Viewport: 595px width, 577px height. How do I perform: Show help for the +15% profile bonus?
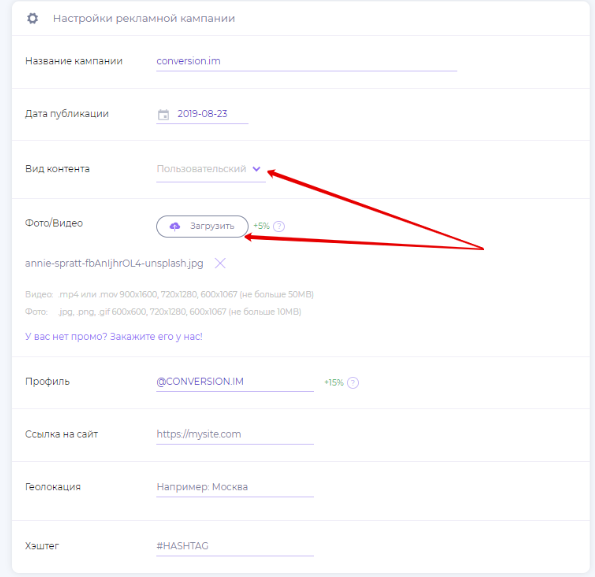click(x=353, y=383)
